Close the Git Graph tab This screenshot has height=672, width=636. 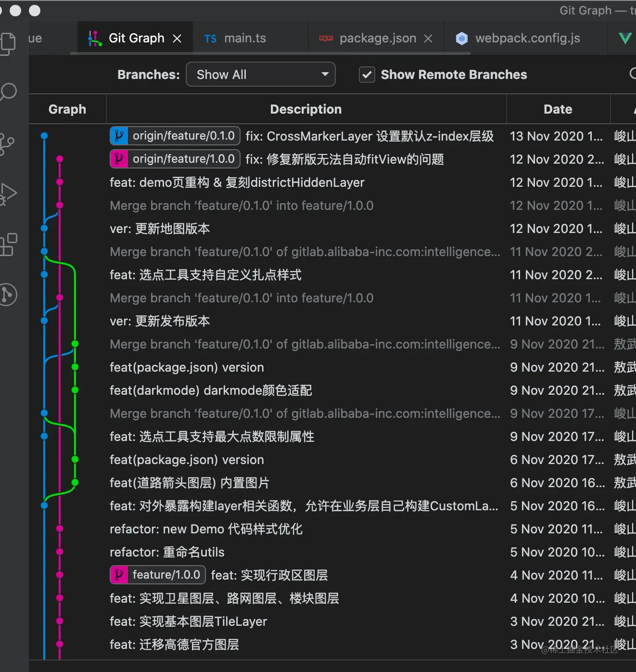177,39
